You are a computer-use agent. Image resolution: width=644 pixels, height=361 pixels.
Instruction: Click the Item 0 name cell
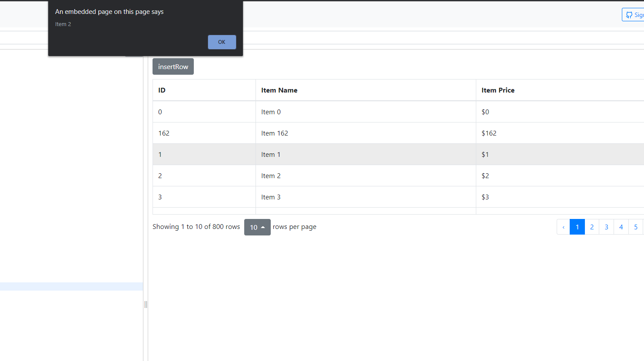[271, 112]
